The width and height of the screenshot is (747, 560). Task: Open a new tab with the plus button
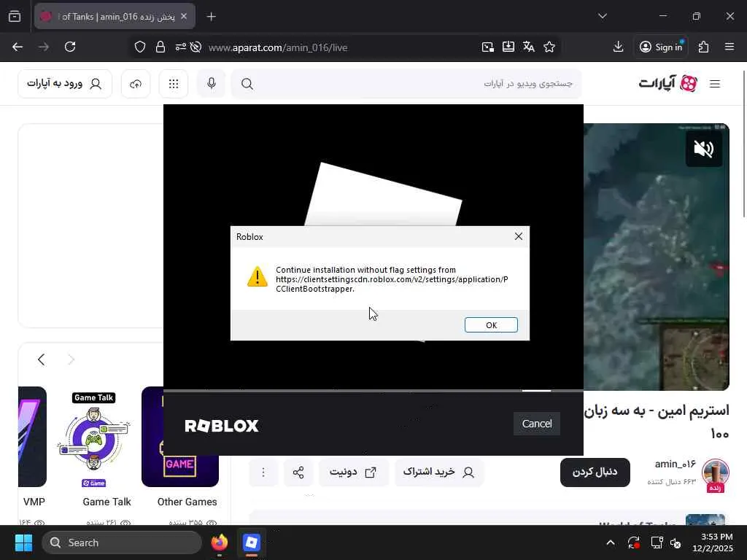[x=212, y=17]
